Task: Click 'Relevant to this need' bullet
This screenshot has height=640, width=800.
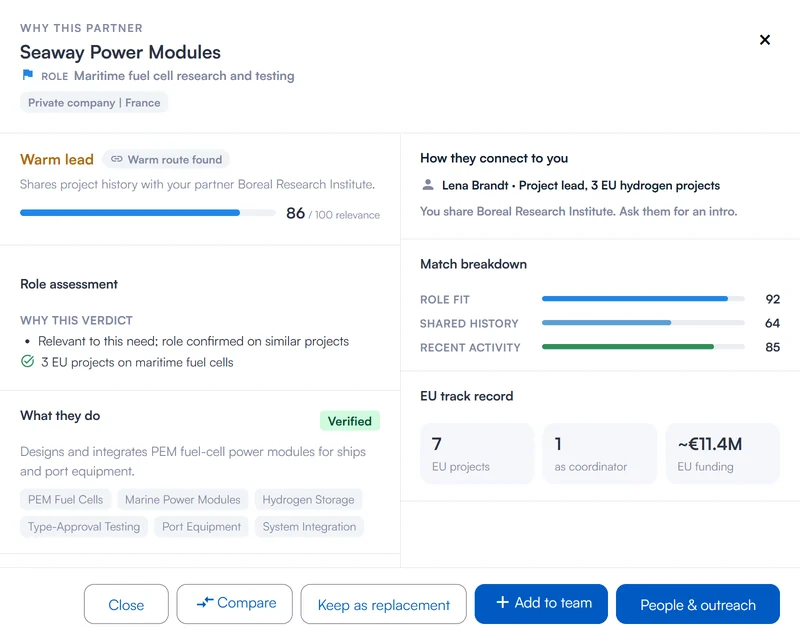Action: coord(193,341)
